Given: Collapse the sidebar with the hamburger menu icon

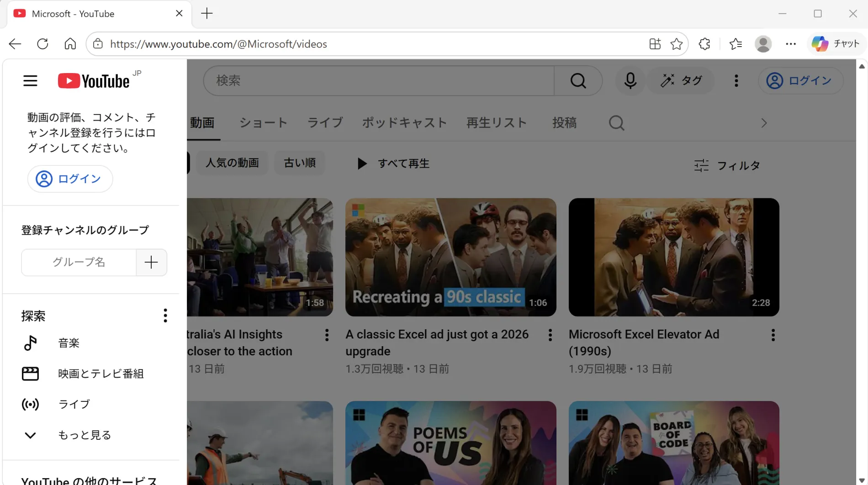Looking at the screenshot, I should click(30, 81).
